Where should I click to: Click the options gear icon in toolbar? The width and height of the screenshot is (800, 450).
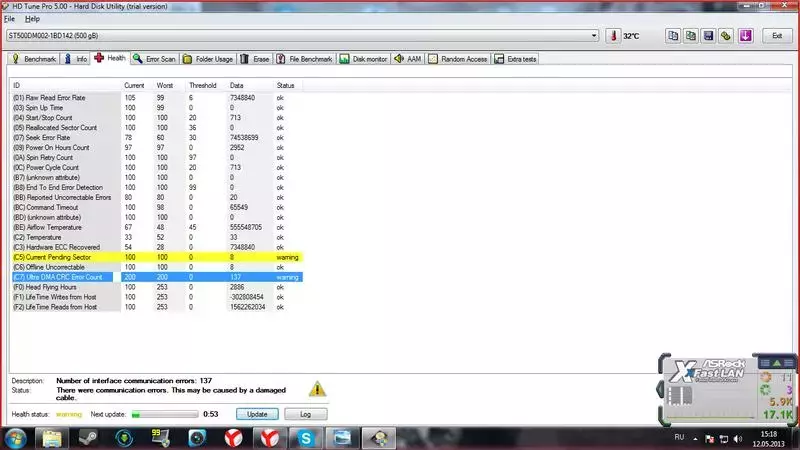pos(726,36)
